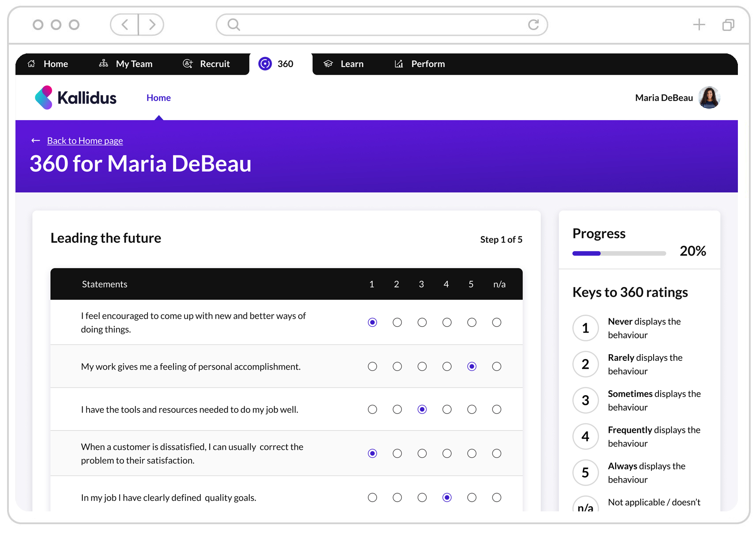Screen dimensions: 756x533
Task: Click the back arrow beside Back to Home page
Action: pyautogui.click(x=36, y=140)
